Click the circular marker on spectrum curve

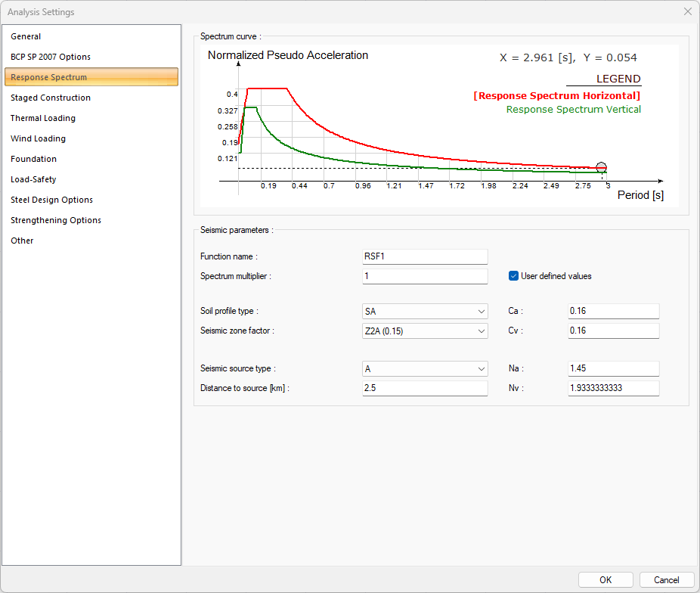pyautogui.click(x=601, y=168)
